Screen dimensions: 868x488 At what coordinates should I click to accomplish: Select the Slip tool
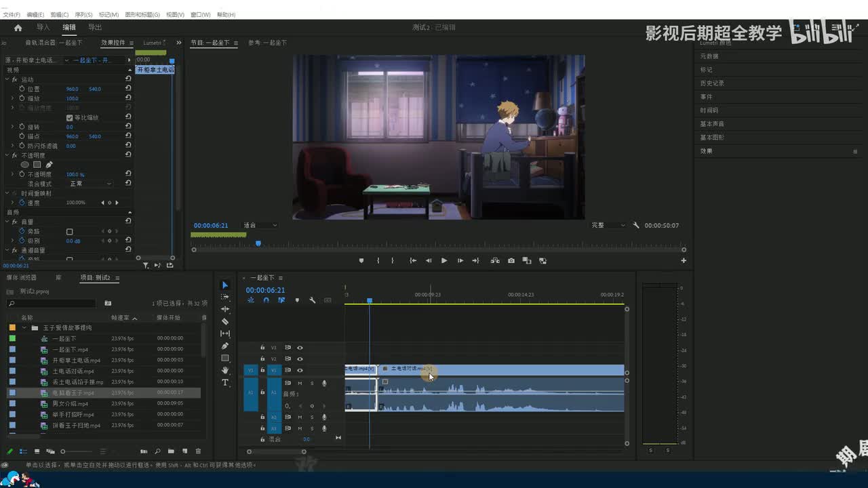coord(225,333)
